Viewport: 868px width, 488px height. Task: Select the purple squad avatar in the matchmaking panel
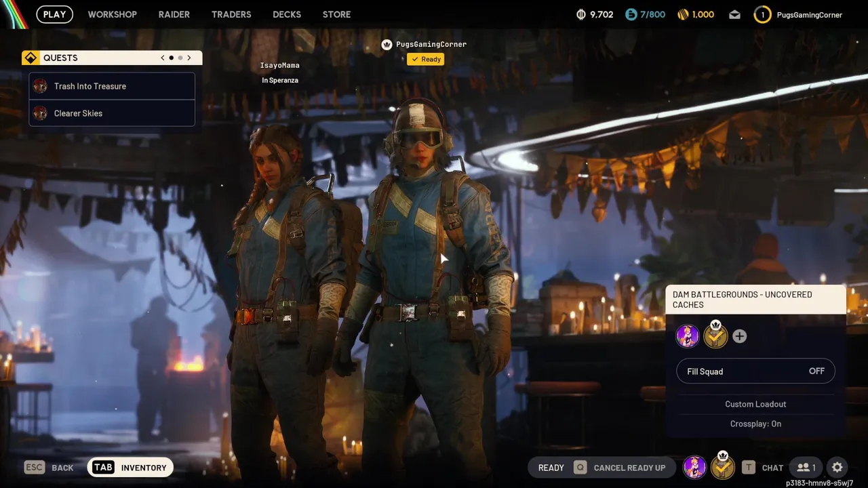pos(688,336)
